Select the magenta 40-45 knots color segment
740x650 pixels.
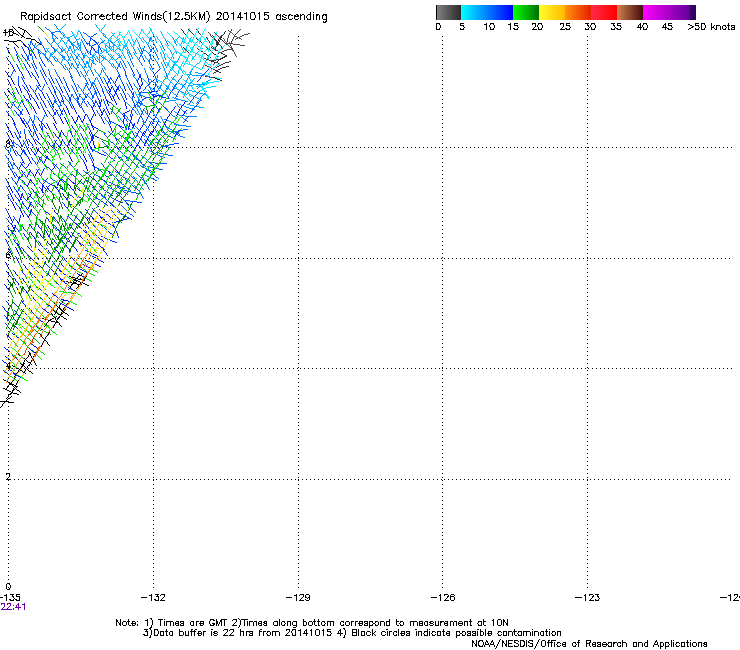(656, 12)
